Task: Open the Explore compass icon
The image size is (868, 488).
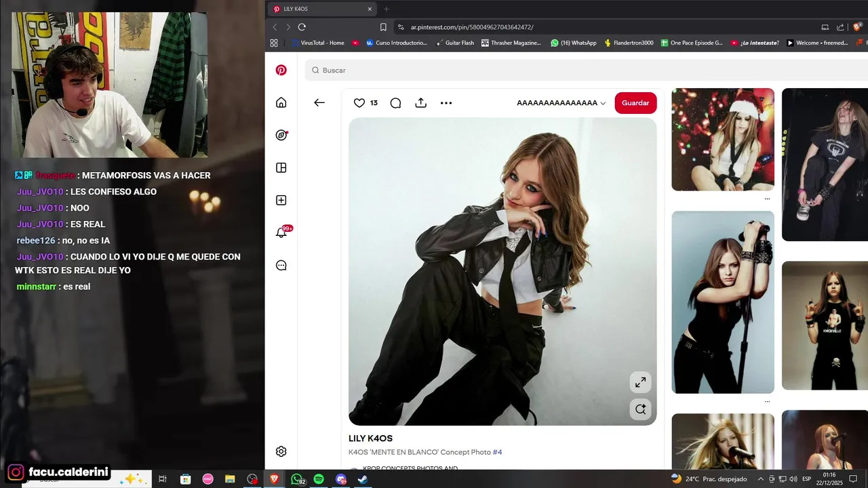Action: 281,135
